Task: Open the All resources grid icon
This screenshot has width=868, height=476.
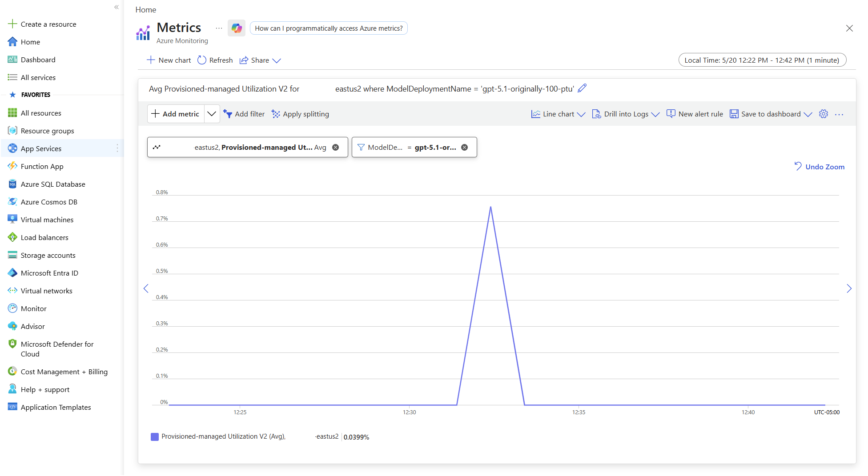Action: point(12,113)
